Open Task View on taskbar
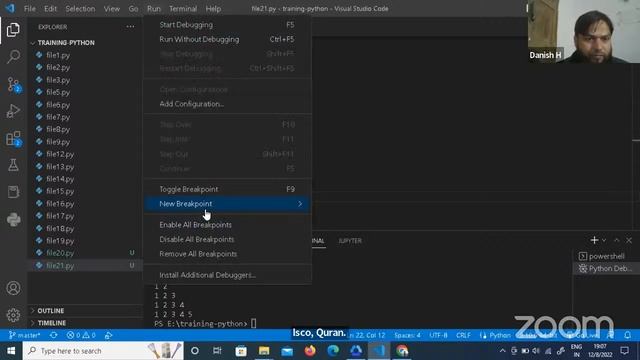 pyautogui.click(x=217, y=351)
